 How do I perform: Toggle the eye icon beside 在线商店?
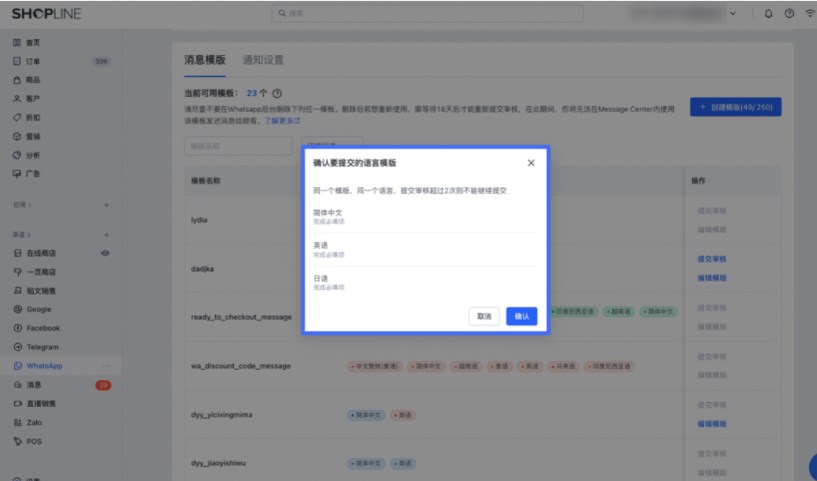coord(106,253)
